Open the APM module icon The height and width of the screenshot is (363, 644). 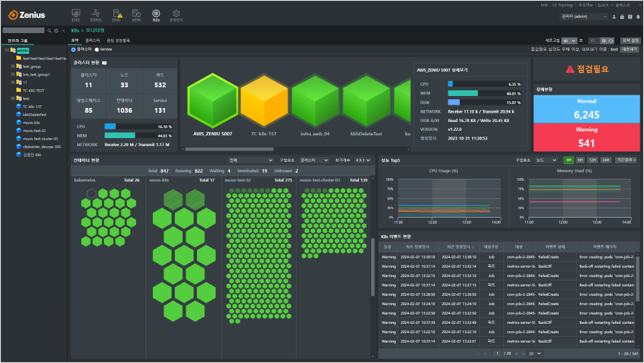(x=136, y=15)
